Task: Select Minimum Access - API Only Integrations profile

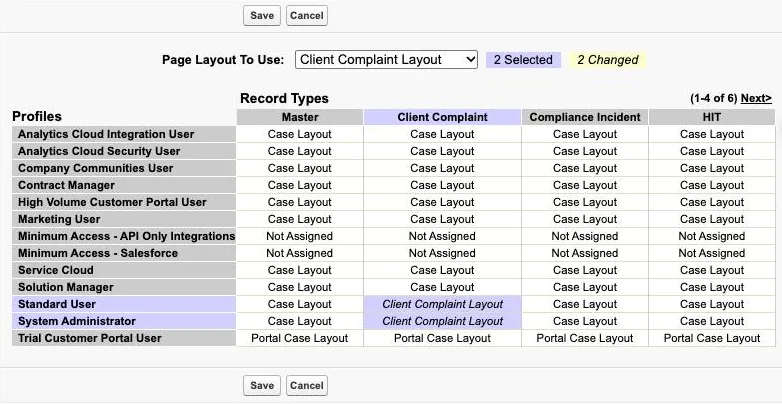Action: coord(124,236)
